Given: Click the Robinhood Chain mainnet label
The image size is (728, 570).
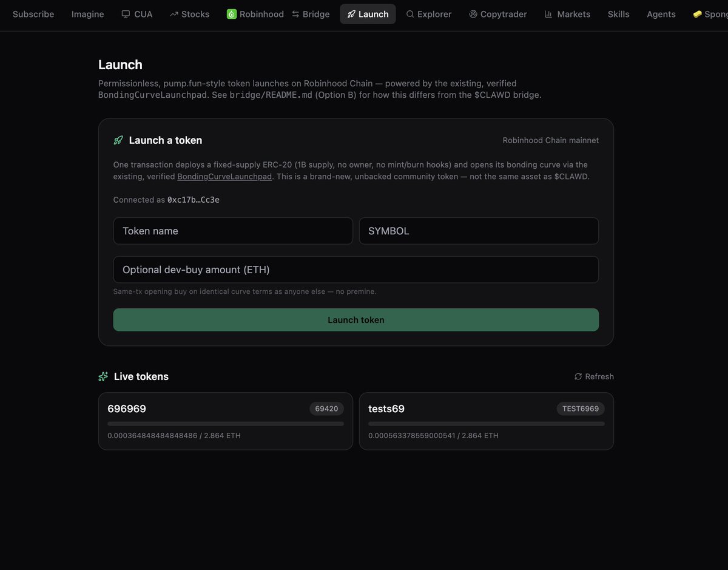Looking at the screenshot, I should pos(551,140).
